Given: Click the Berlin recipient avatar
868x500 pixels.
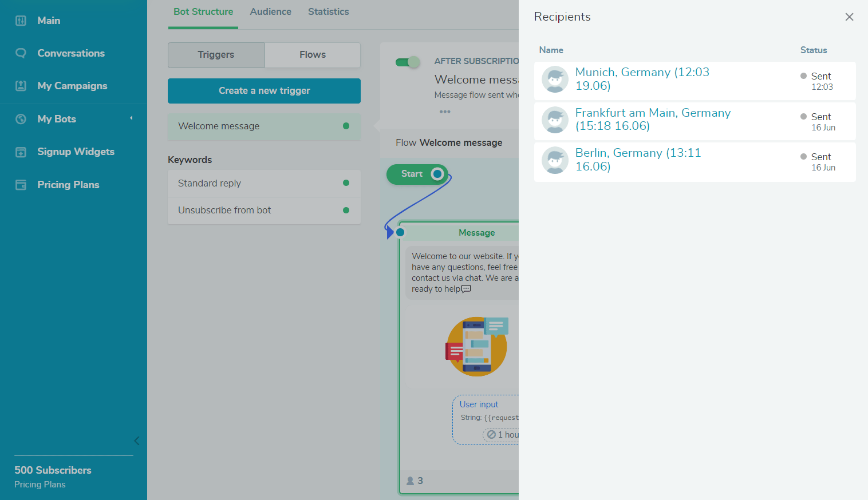Looking at the screenshot, I should coord(555,161).
